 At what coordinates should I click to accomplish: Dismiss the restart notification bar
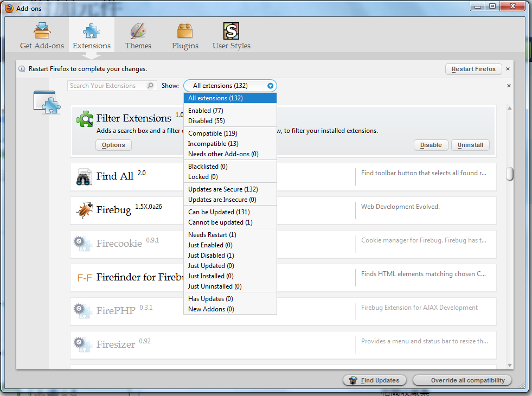pyautogui.click(x=508, y=69)
